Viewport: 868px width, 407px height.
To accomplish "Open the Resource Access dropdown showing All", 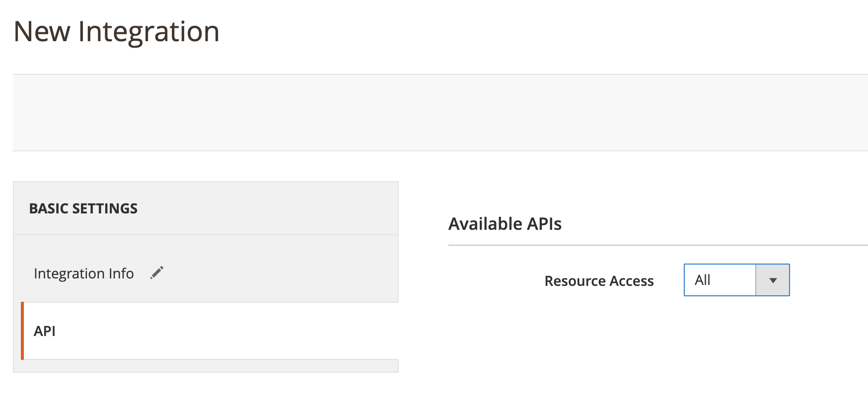I will point(736,280).
